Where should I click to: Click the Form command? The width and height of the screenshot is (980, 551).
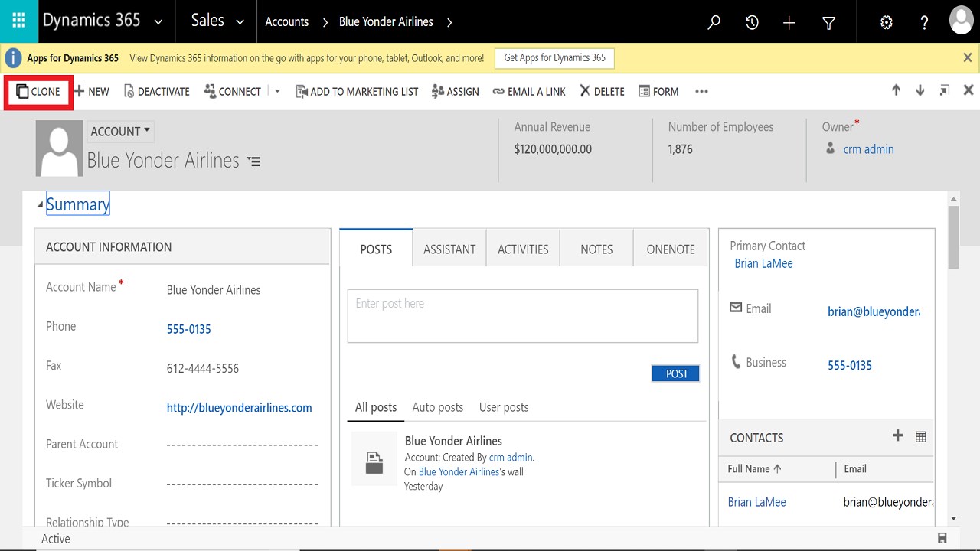click(658, 92)
